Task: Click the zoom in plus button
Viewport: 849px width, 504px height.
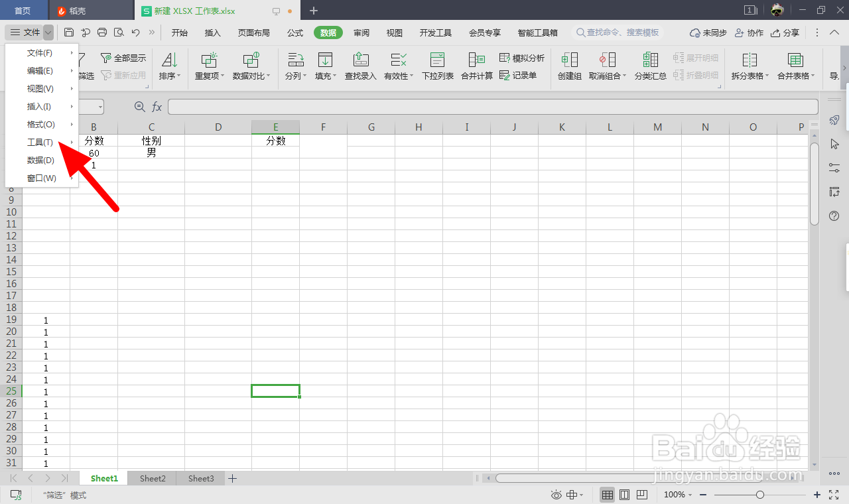Action: [817, 495]
